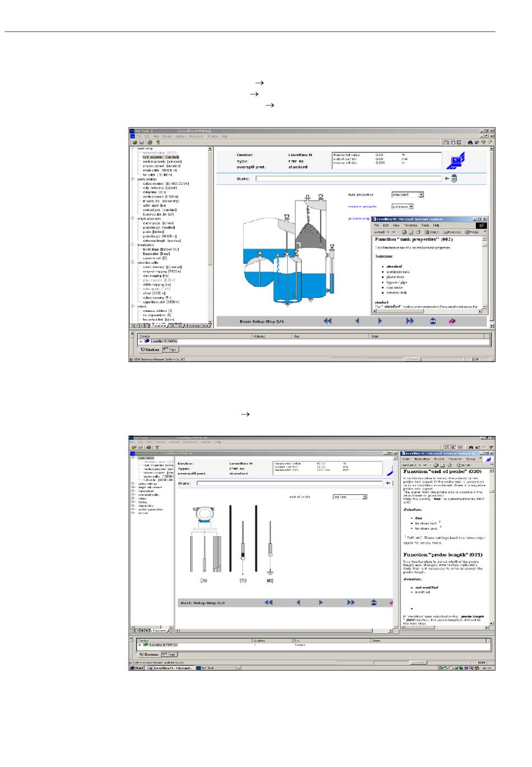Click the medium property label in Step 2/6
The width and height of the screenshot is (532, 767).
[362, 207]
